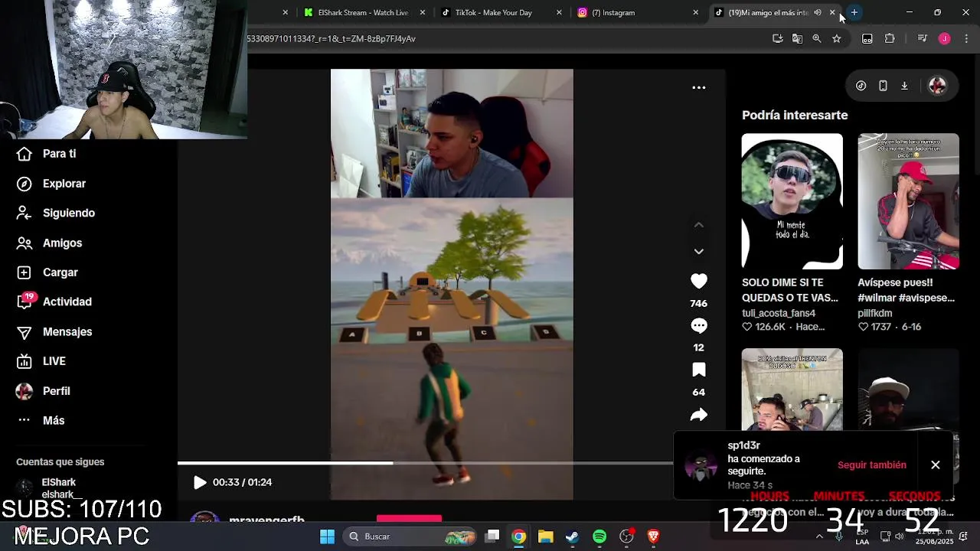Close the TikTok Make Your Day tab
The height and width of the screenshot is (551, 980).
pos(559,12)
